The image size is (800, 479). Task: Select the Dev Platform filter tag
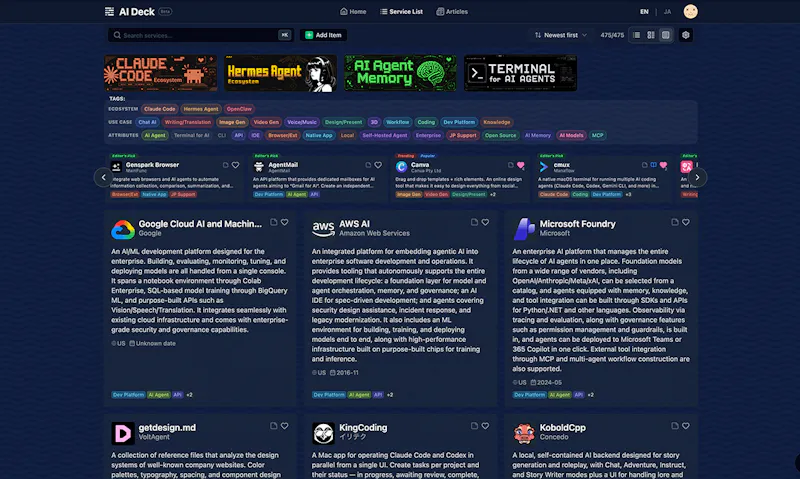459,122
